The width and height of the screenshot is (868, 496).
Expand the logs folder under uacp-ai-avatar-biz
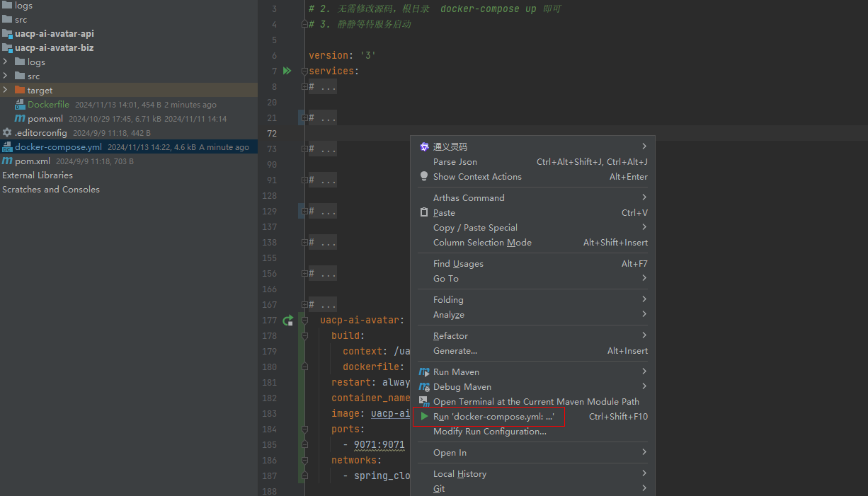tap(6, 62)
